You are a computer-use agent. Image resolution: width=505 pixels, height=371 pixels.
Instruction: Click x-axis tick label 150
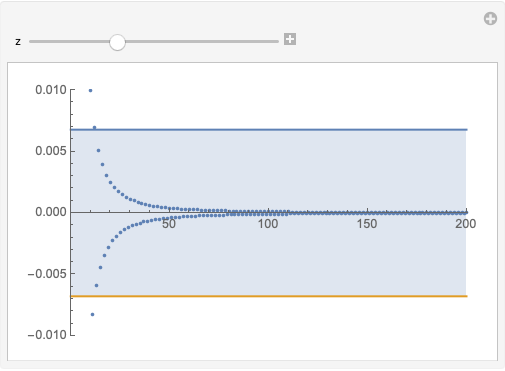pos(367,224)
